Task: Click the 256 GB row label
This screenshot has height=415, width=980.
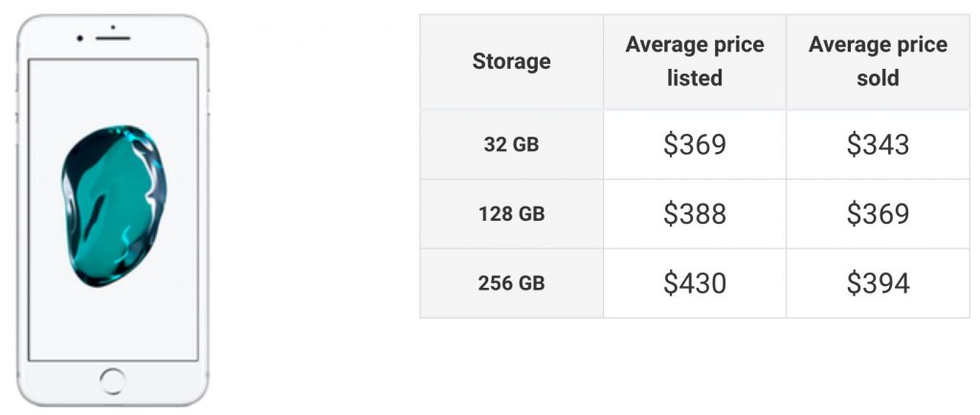Action: pos(511,283)
